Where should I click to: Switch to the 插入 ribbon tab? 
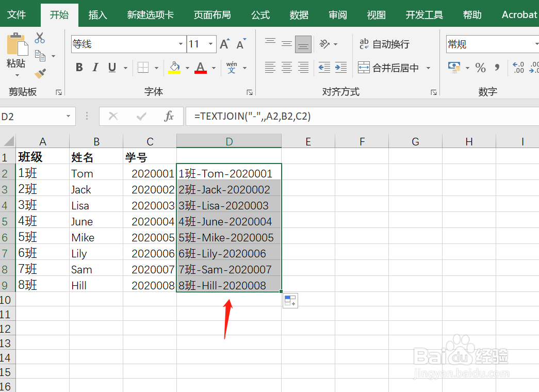click(97, 14)
